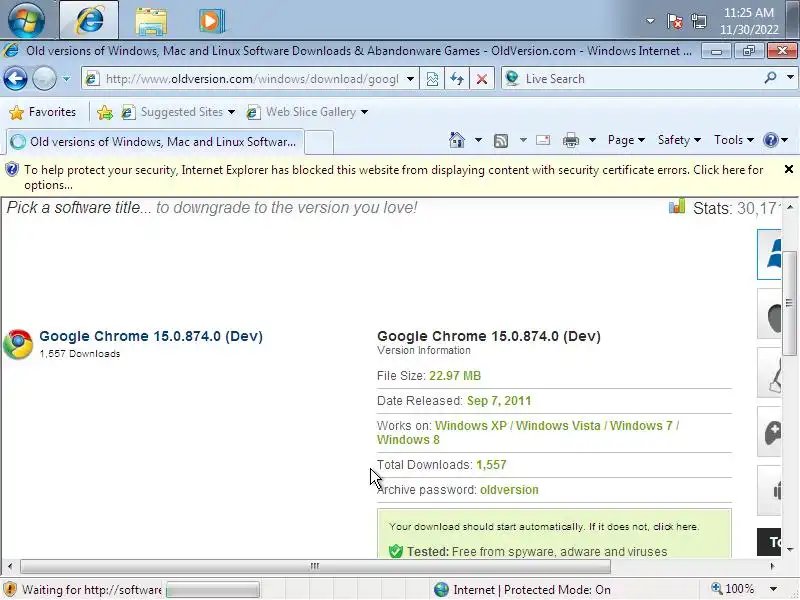The image size is (800, 600).
Task: Stop loading with the red X icon
Action: coord(482,79)
